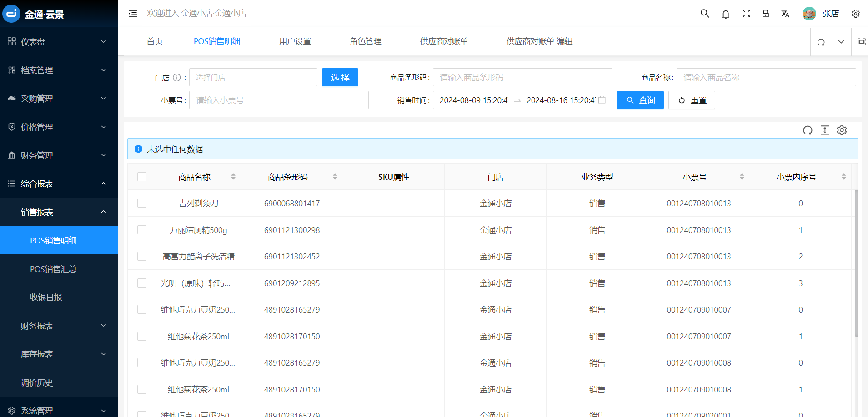868x417 pixels.
Task: Check the 万丽洁厕精500g row
Action: tap(142, 230)
